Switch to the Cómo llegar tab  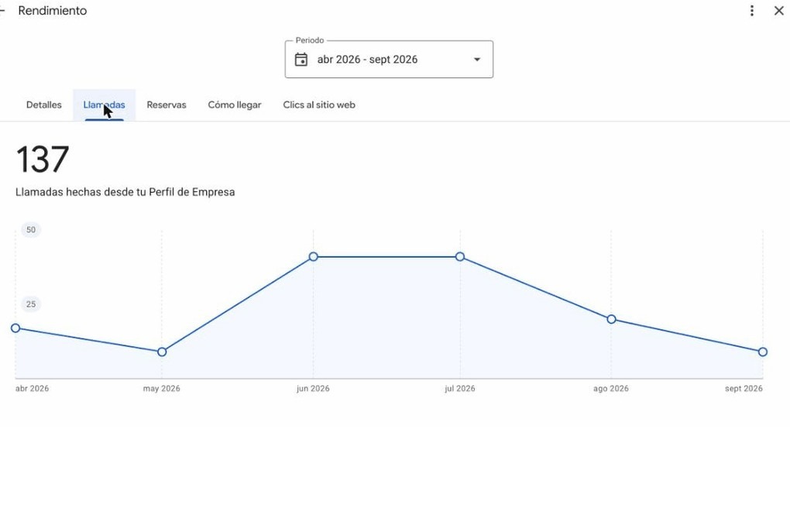click(234, 105)
